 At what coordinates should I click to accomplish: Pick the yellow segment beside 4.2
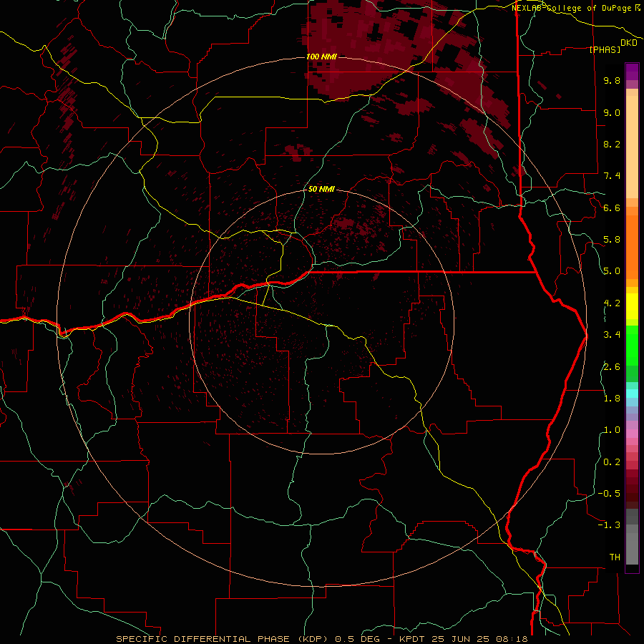[x=632, y=306]
